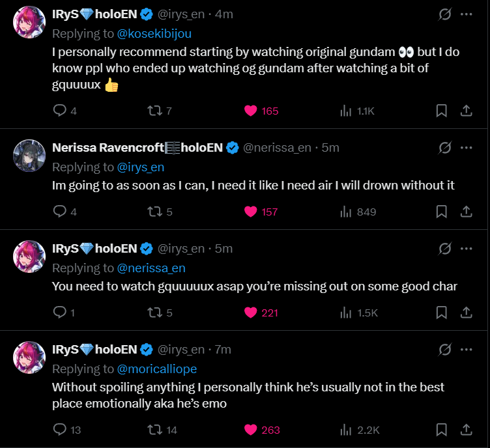Unlike IRyS's tweet with 221 likes

251,313
